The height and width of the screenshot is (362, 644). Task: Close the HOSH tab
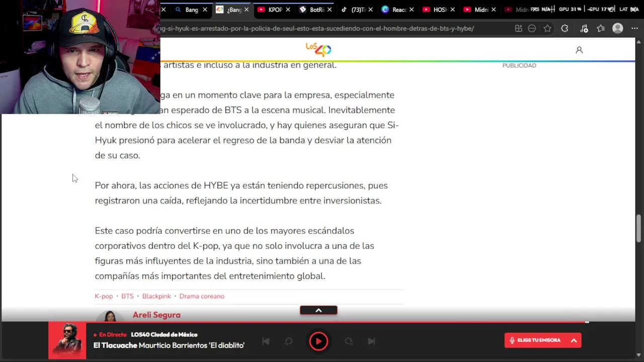tap(452, 10)
